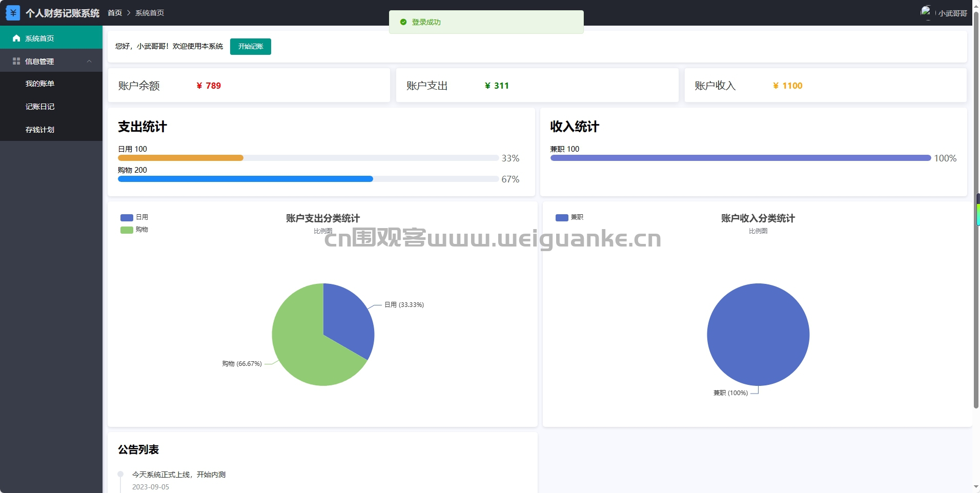Open the 小武哥哥 user name dropdown
This screenshot has height=493, width=980.
click(953, 13)
